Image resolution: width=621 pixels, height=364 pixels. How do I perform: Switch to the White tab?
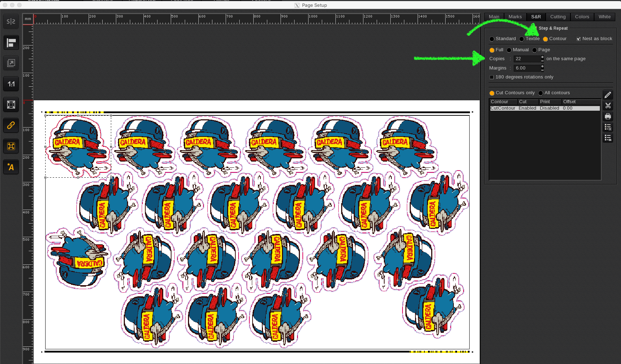click(x=604, y=16)
